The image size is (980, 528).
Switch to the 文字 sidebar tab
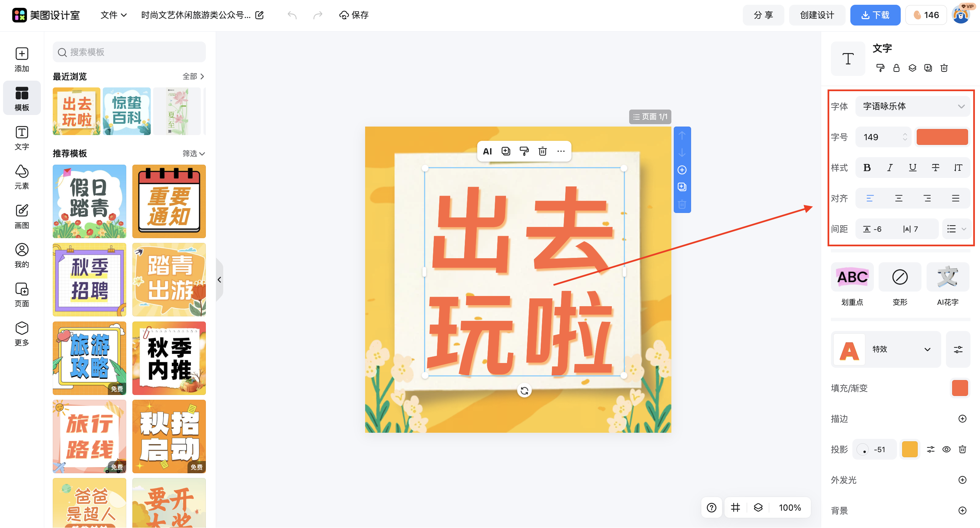click(x=22, y=137)
